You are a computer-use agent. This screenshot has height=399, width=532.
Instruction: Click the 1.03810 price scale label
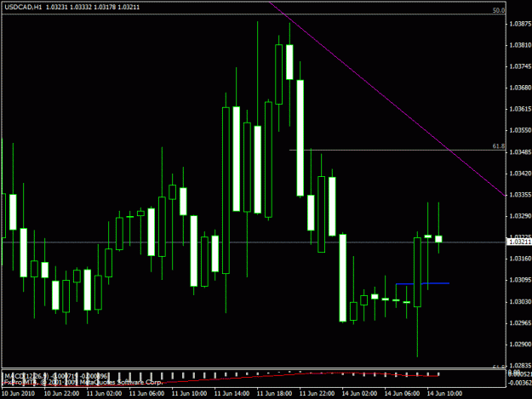(x=520, y=45)
